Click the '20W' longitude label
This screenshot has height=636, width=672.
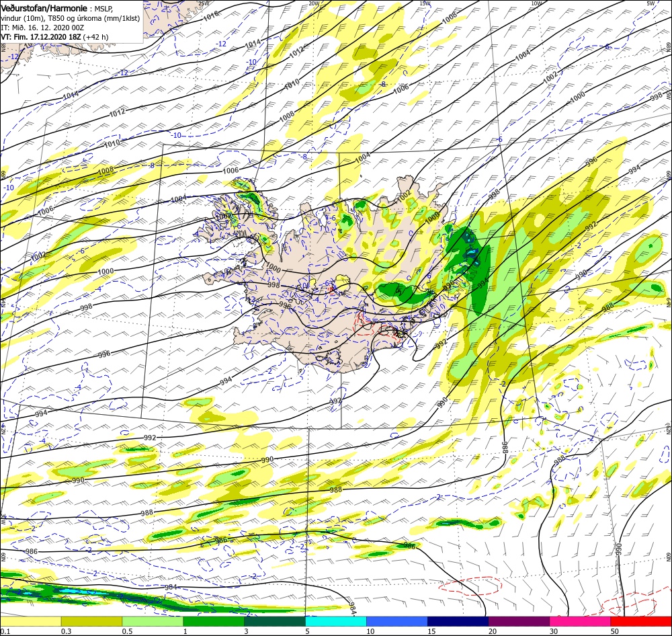point(314,3)
